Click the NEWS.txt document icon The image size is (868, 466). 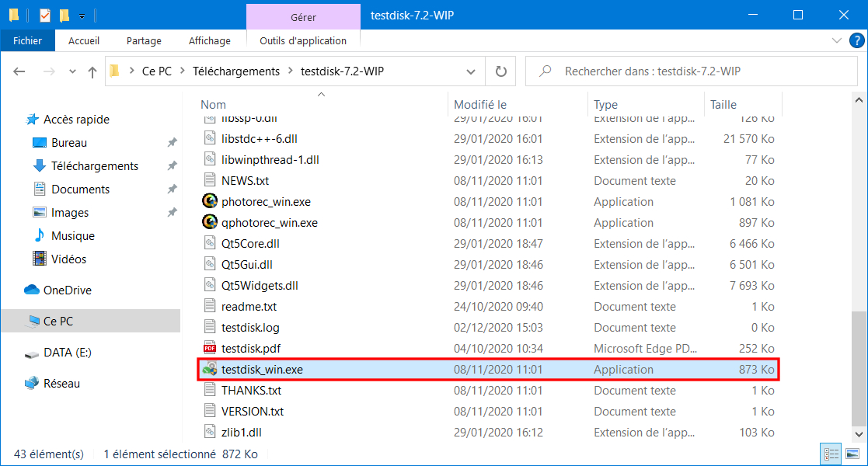tap(210, 180)
